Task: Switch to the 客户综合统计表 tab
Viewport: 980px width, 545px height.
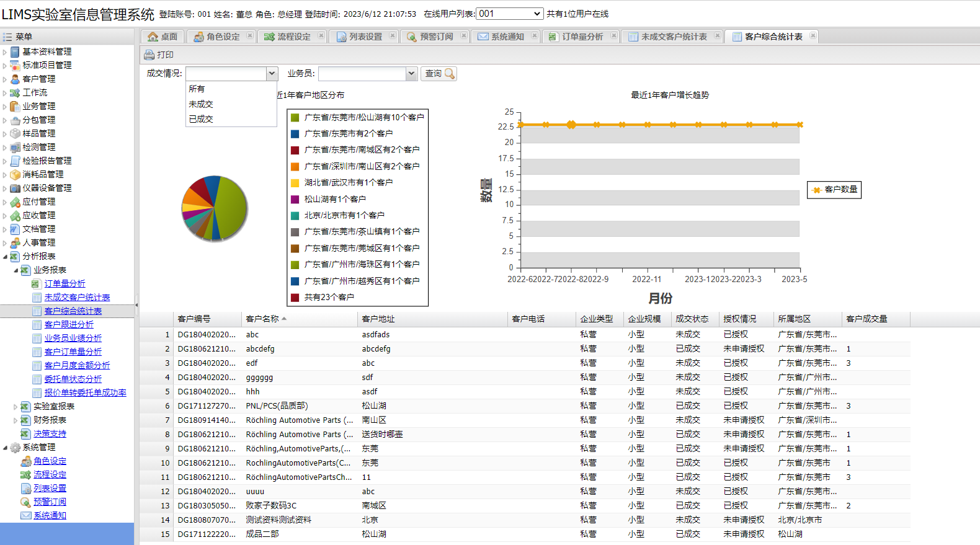Action: pyautogui.click(x=773, y=37)
